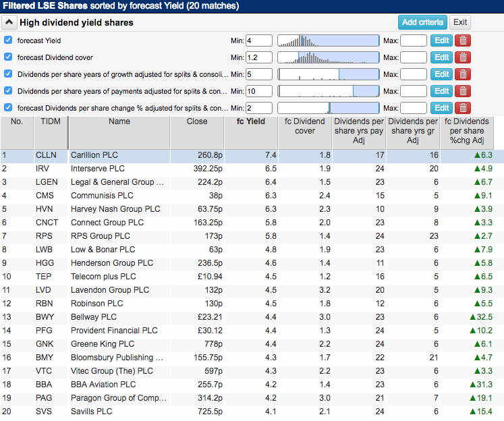
Task: Click the Dividends change % range slider
Action: (x=328, y=108)
